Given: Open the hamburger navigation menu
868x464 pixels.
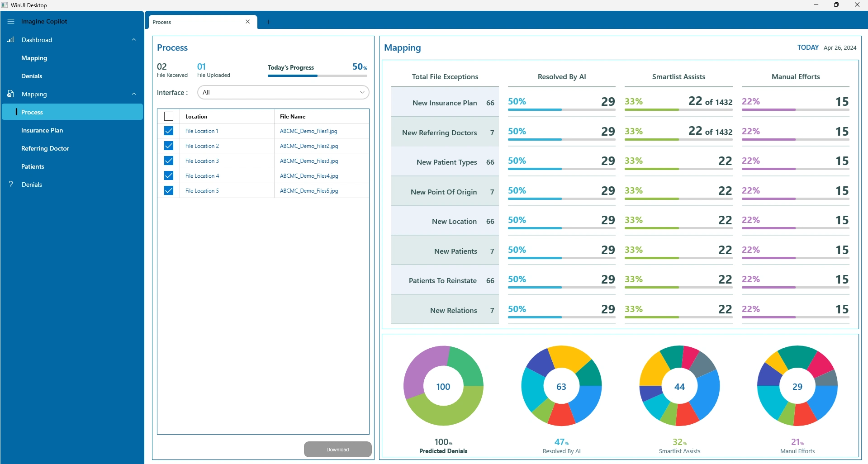Looking at the screenshot, I should pyautogui.click(x=11, y=21).
